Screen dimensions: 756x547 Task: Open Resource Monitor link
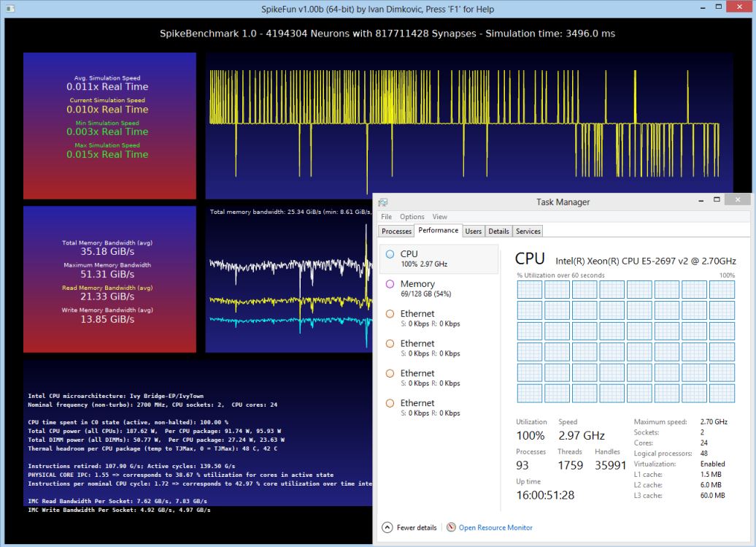coord(495,528)
